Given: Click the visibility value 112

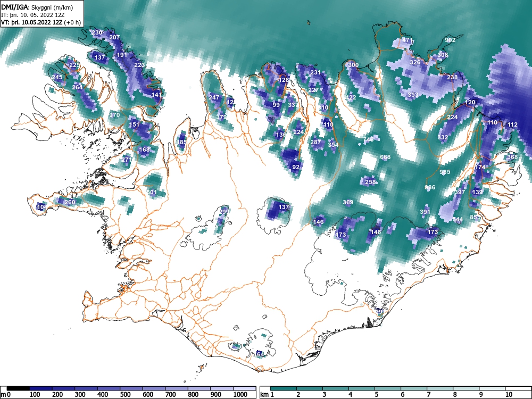Looking at the screenshot, I should (512, 125).
